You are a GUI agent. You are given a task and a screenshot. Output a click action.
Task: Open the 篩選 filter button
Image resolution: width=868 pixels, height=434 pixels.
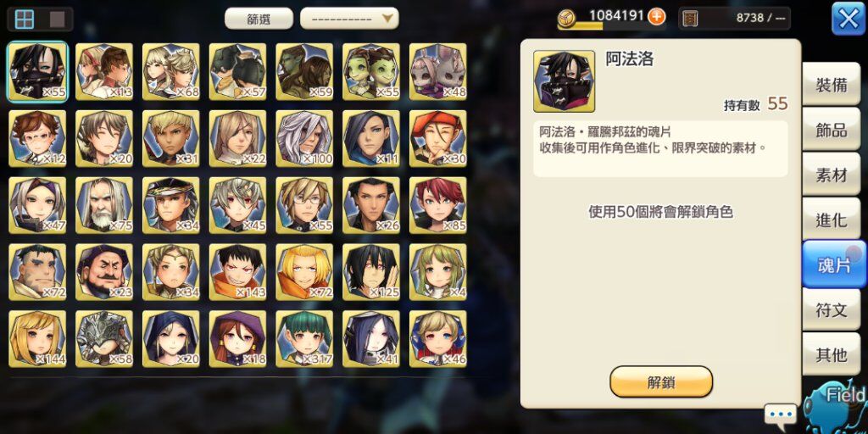coord(259,19)
